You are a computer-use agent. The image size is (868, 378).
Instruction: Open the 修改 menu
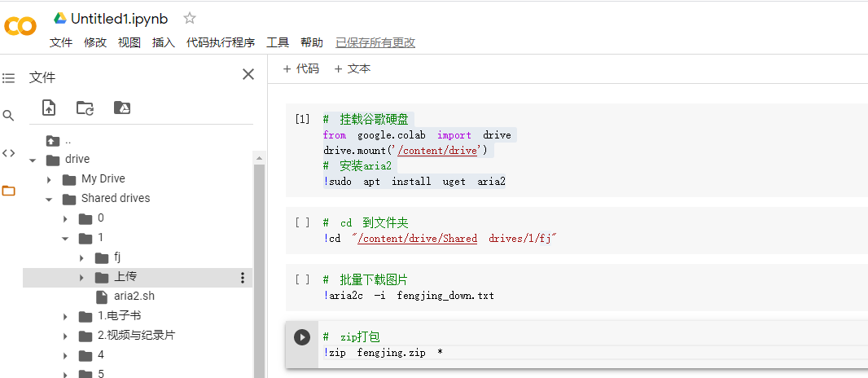(x=95, y=42)
